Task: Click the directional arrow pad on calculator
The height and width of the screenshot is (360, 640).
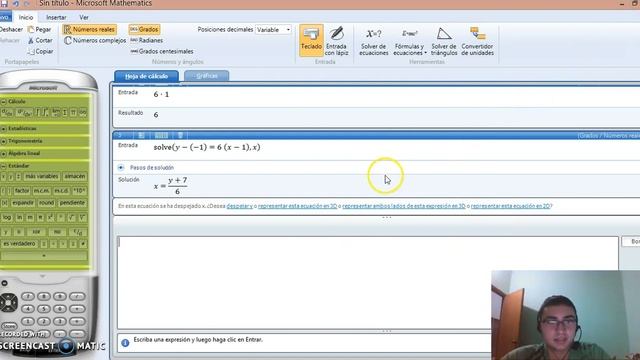Action: [x=8, y=302]
